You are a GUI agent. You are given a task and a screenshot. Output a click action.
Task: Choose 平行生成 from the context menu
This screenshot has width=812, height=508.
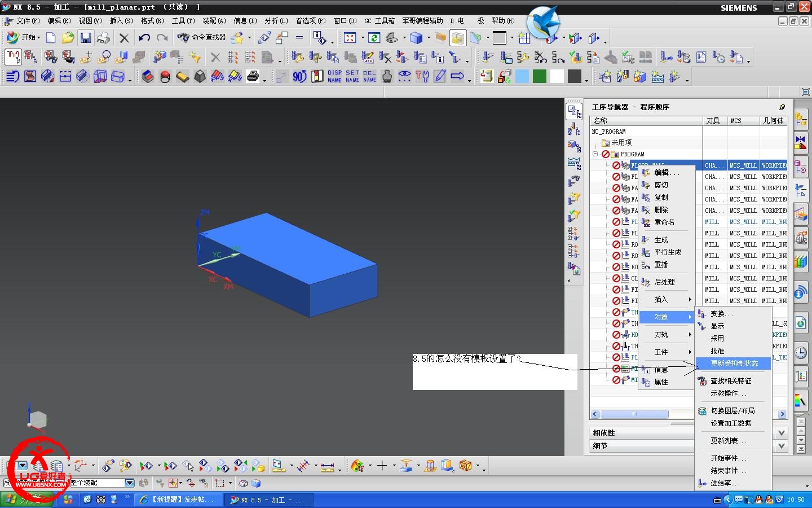tap(666, 252)
